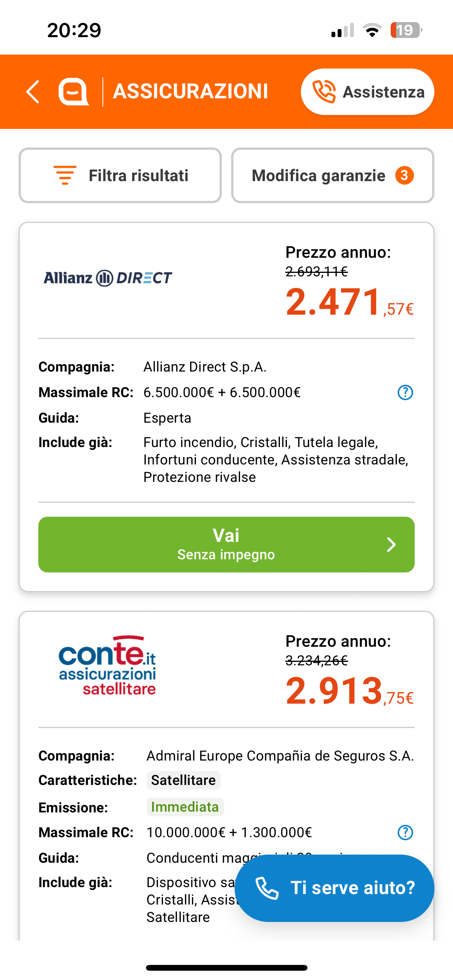Image resolution: width=453 pixels, height=980 pixels.
Task: Tap phone icon in help bubble
Action: (x=267, y=888)
